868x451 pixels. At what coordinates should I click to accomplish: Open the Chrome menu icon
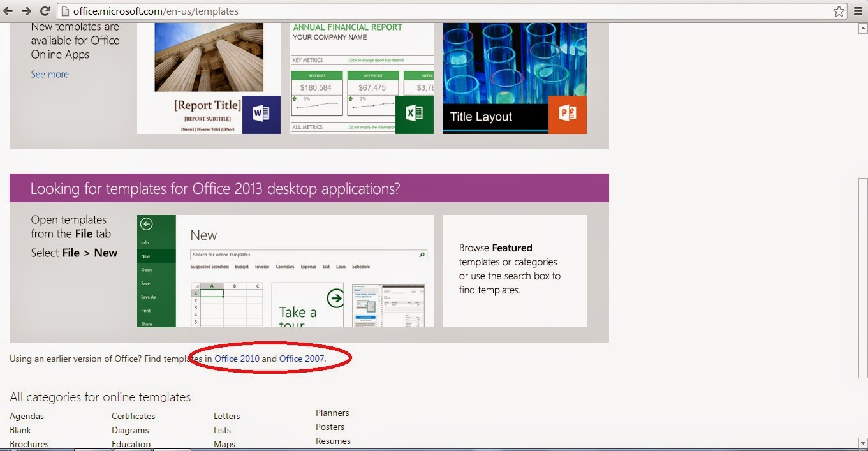[857, 11]
